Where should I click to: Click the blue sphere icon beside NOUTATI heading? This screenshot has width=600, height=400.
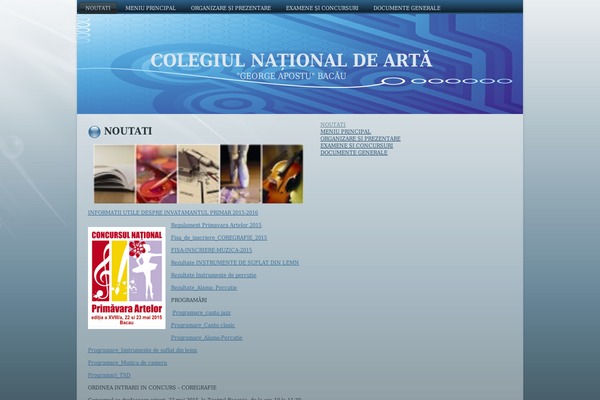pos(94,131)
